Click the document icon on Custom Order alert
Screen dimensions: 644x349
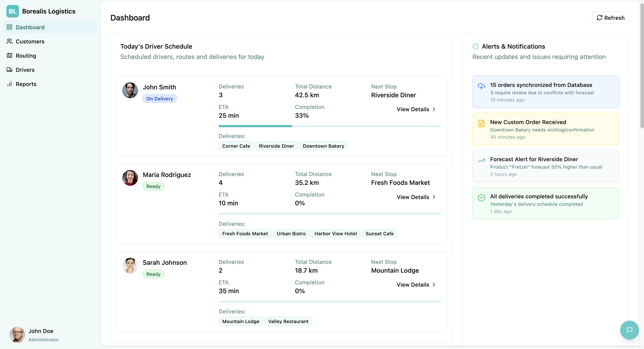click(x=481, y=123)
